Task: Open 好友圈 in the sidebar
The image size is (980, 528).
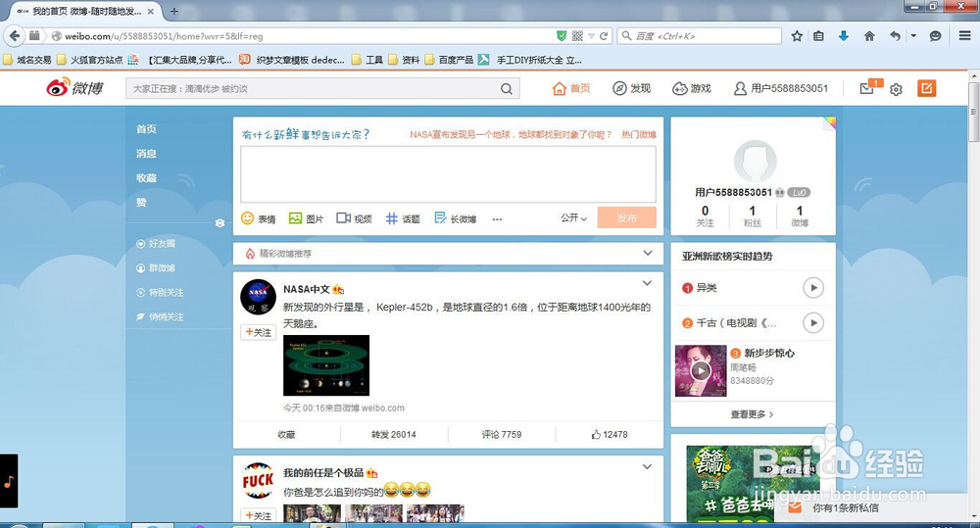Action: coord(156,244)
